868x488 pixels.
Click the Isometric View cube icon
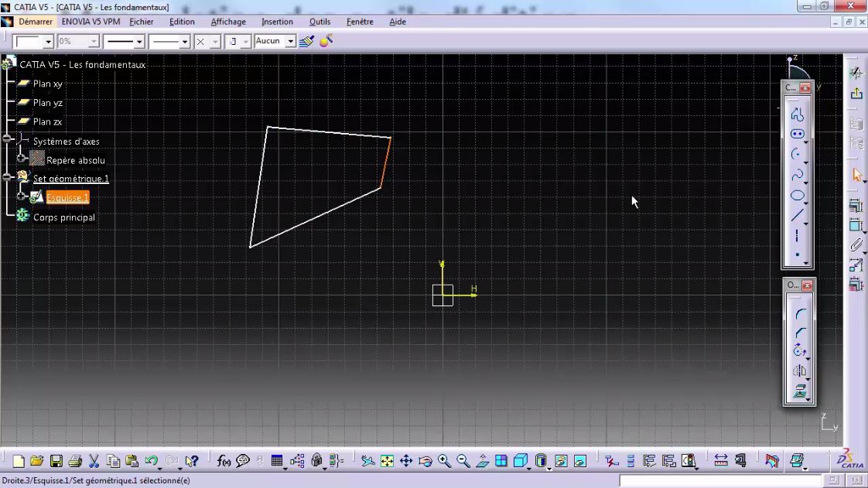point(522,461)
